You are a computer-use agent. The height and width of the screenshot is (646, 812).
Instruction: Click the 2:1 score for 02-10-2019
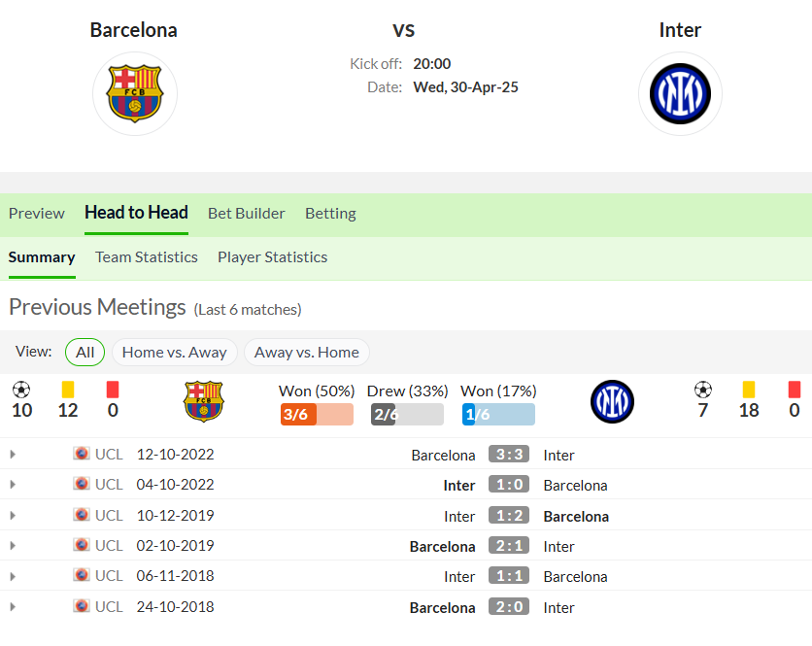tap(509, 546)
